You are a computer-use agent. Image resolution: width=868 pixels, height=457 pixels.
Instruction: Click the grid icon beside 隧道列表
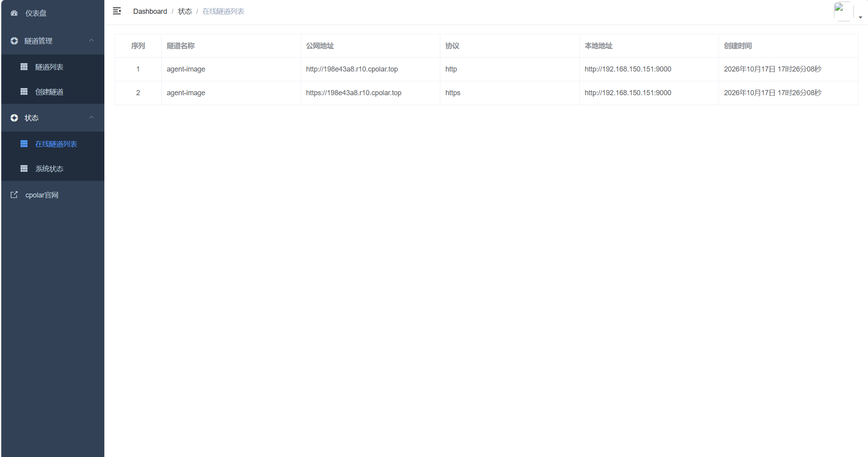click(24, 67)
